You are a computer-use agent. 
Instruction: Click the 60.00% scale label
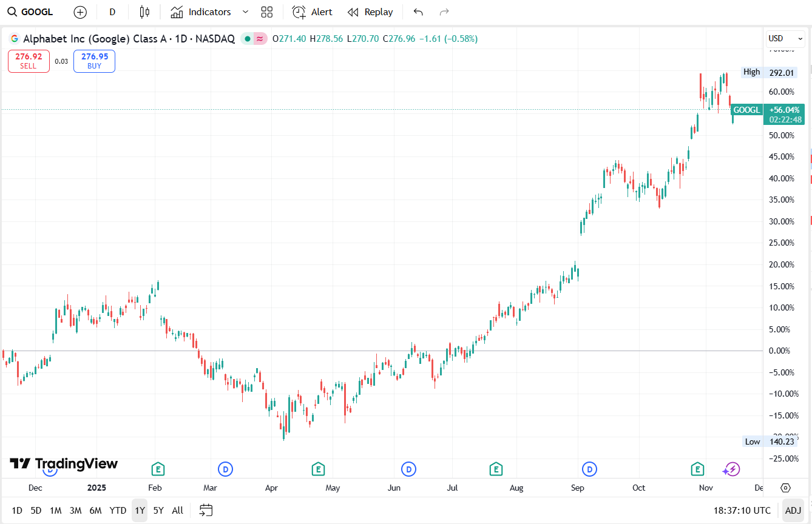(x=782, y=92)
